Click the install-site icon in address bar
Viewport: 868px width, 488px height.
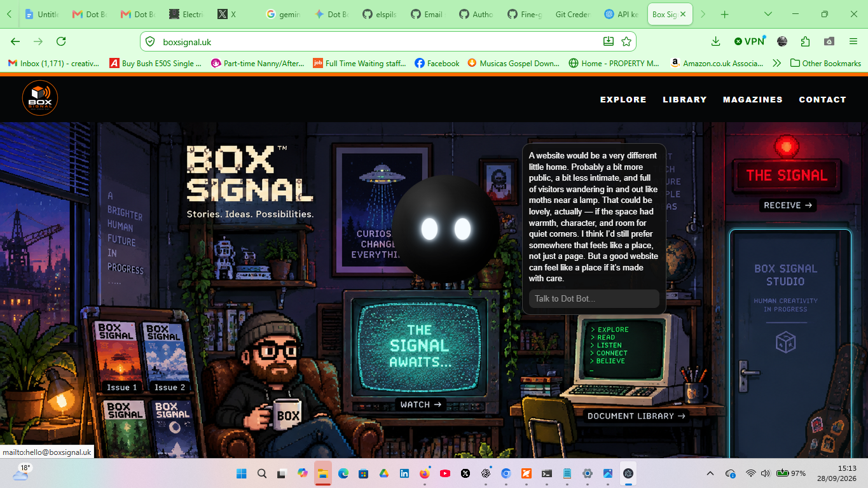coord(609,41)
